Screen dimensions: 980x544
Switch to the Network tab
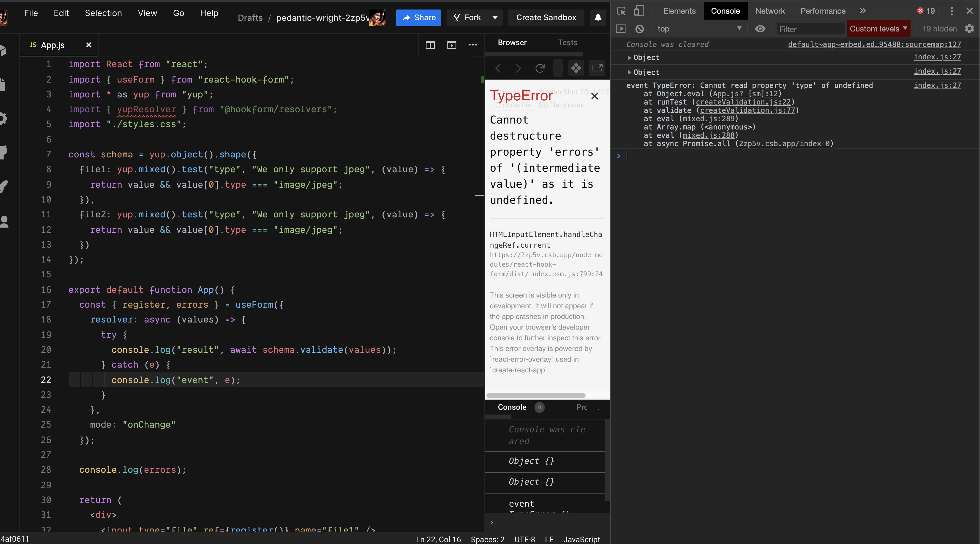(x=770, y=11)
